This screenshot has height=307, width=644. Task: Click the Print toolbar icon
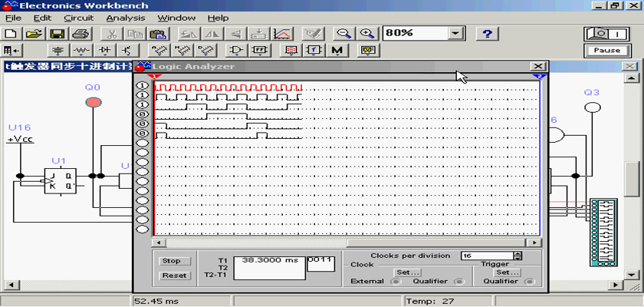coord(81,34)
